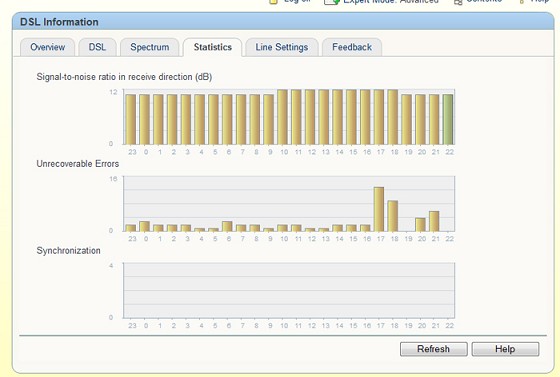Click the 4 y-axis label on the Synchronization chart
Image resolution: width=560 pixels, height=377 pixels.
[111, 266]
